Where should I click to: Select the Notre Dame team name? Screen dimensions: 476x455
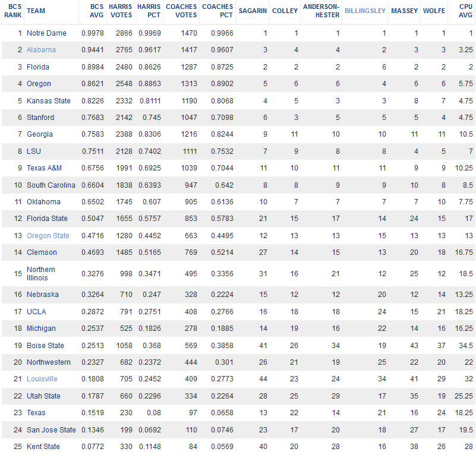[46, 33]
